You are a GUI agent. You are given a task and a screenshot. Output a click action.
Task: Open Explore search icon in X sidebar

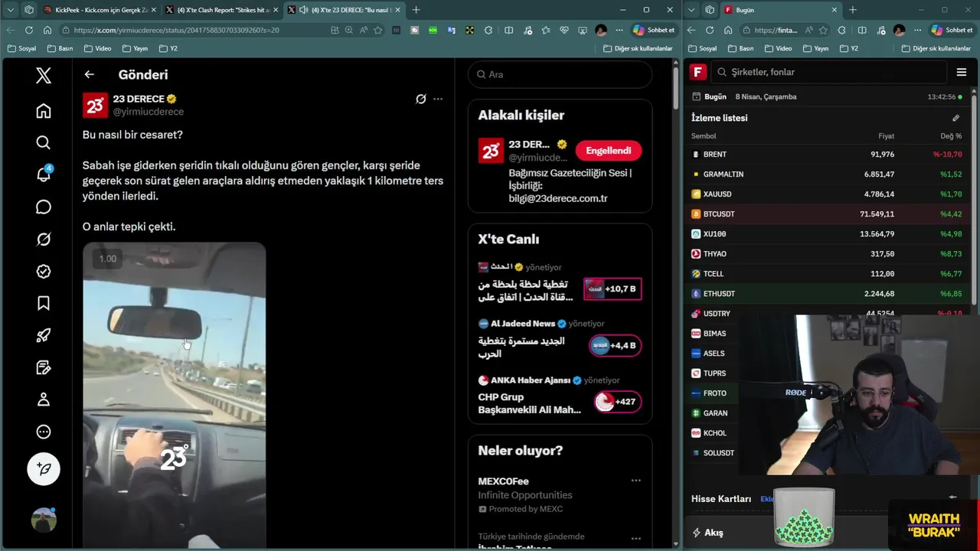click(44, 142)
